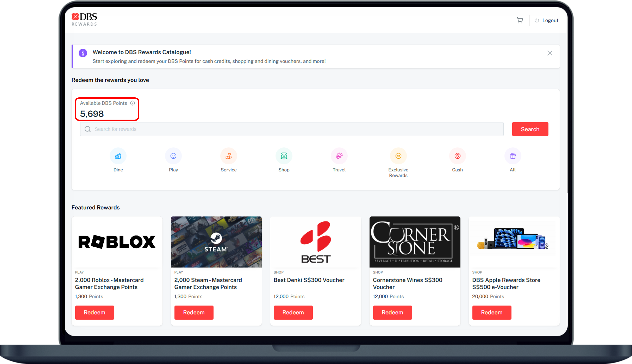Dismiss the welcome banner
The height and width of the screenshot is (364, 632).
(x=549, y=53)
